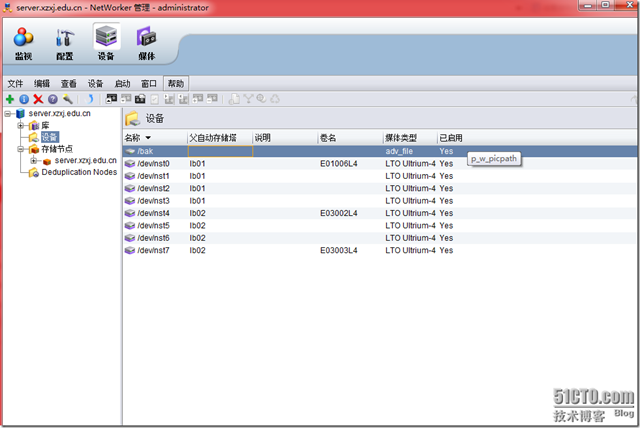The image size is (640, 428).
Task: Select the /devinst7 device name
Action: [153, 250]
